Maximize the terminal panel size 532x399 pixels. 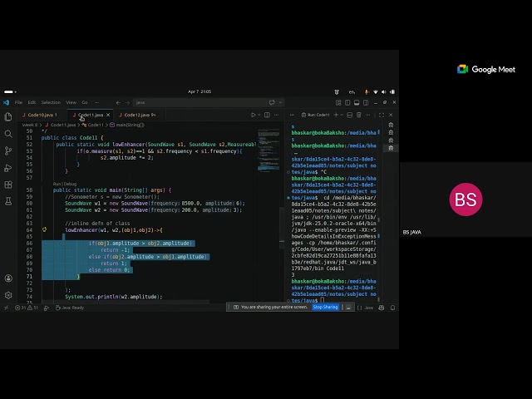(382, 115)
